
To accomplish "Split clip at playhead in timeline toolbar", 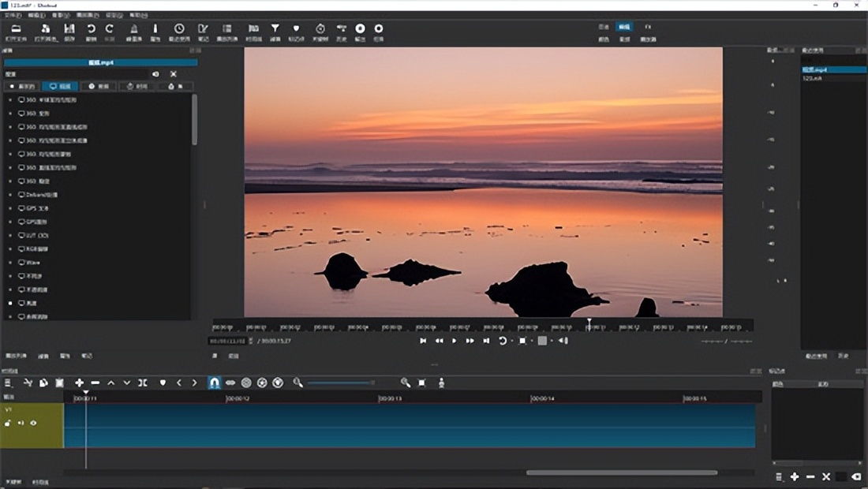I will (143, 383).
